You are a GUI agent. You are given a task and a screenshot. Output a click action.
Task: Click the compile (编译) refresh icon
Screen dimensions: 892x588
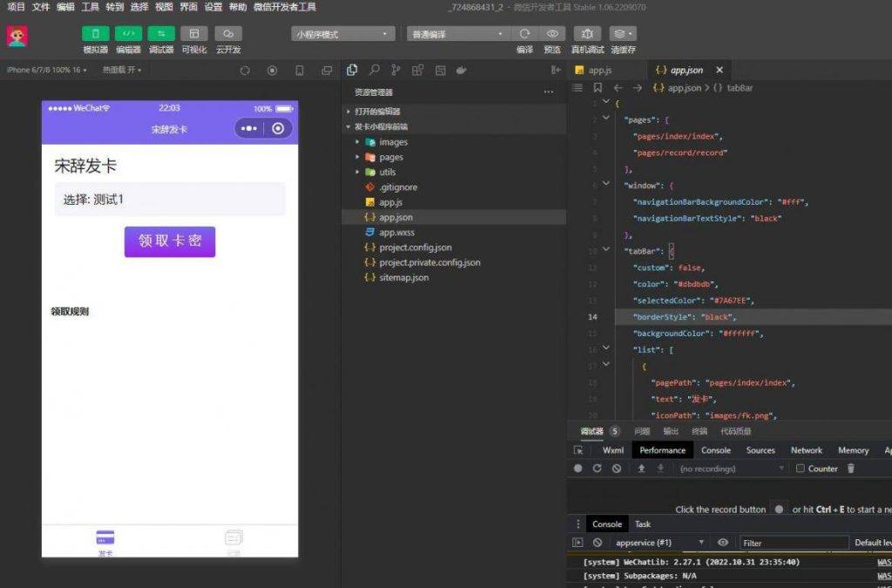pyautogui.click(x=524, y=34)
